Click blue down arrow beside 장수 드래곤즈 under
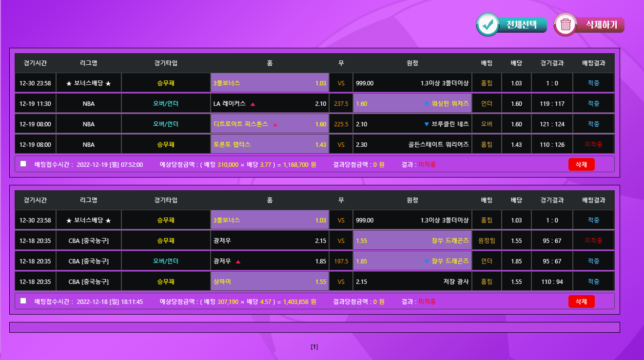 [x=427, y=261]
